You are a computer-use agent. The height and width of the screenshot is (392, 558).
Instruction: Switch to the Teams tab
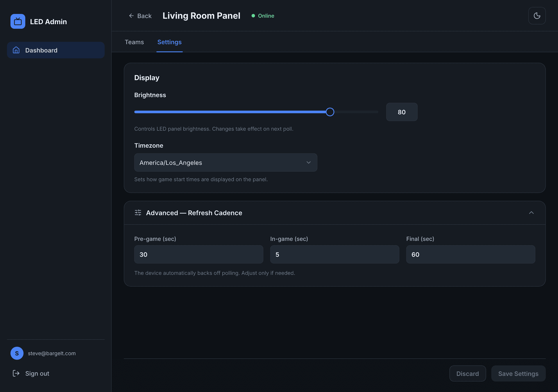(134, 42)
